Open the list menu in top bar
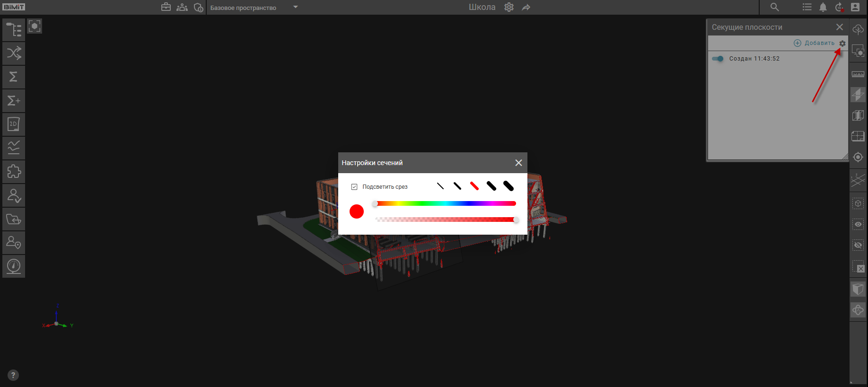Screen dimensions: 868x387 [807, 7]
